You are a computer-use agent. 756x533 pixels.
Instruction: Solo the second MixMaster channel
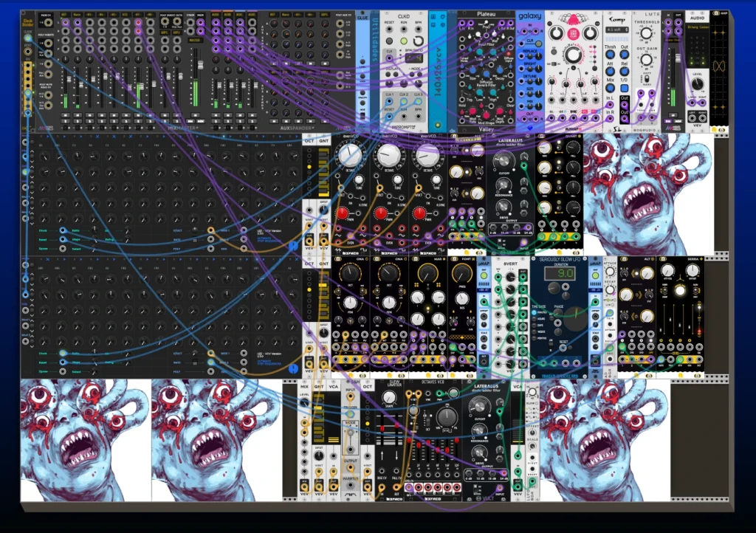78,122
